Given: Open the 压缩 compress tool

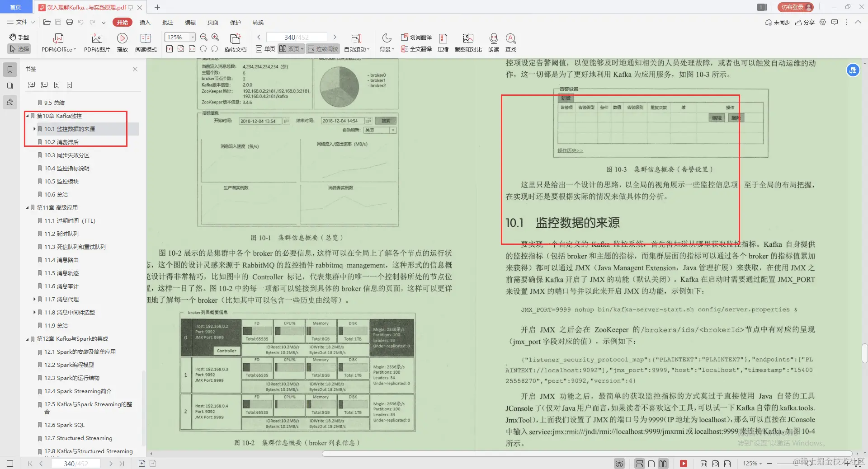Looking at the screenshot, I should [443, 43].
